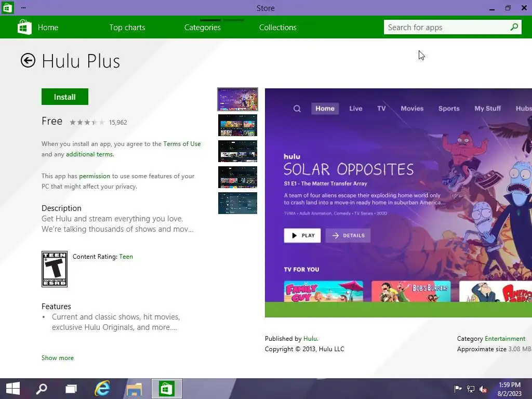Select the second screenshot thumbnail

pos(237,125)
